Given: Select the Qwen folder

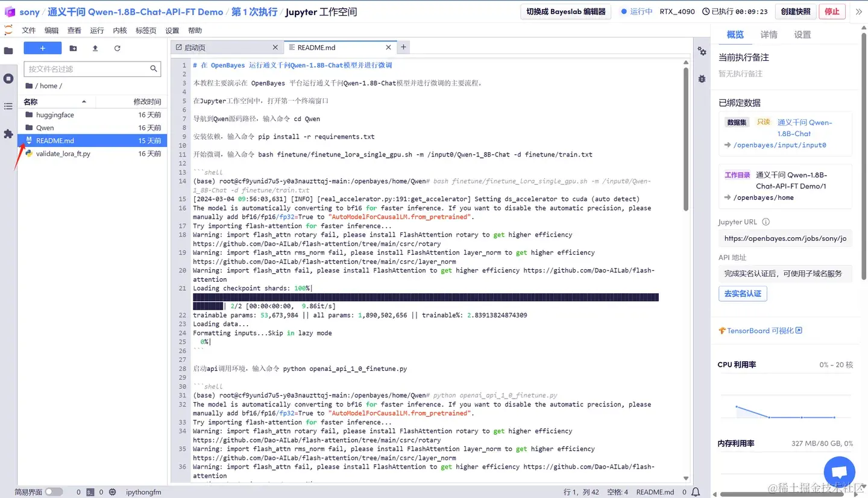Looking at the screenshot, I should click(x=92, y=128).
